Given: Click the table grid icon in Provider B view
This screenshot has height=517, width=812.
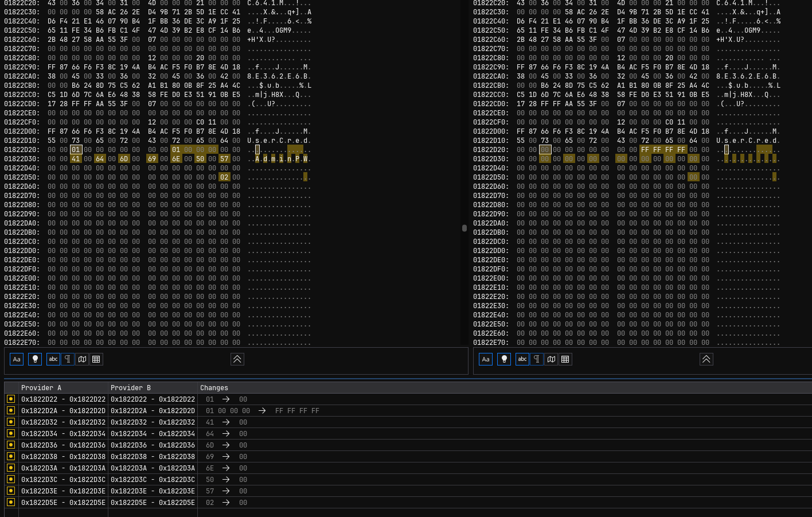Looking at the screenshot, I should click(565, 359).
